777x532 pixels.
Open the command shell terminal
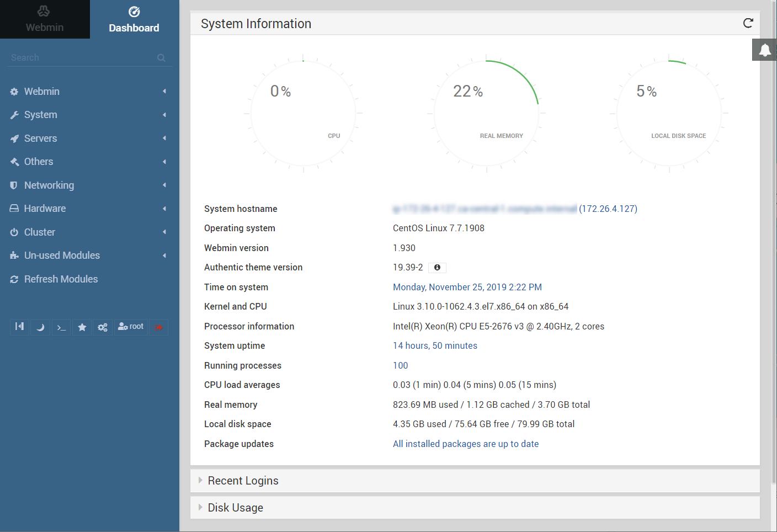pyautogui.click(x=61, y=327)
